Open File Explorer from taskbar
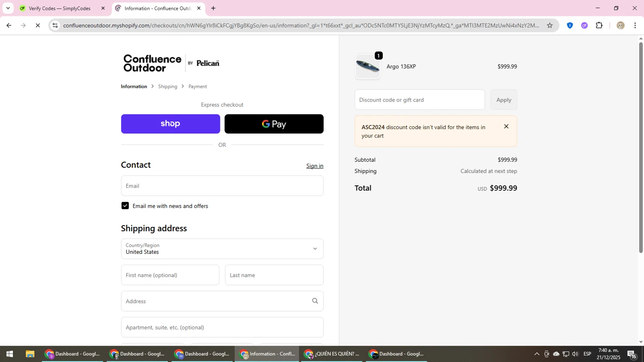This screenshot has width=644, height=362. pos(30,354)
